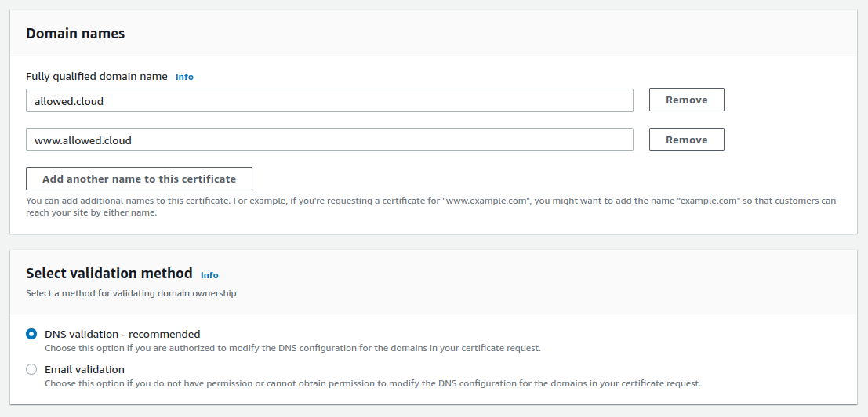Select the DNS validation radio button

coord(31,334)
